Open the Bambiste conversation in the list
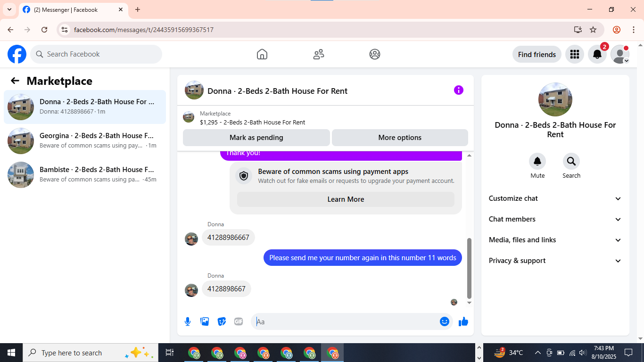 click(x=85, y=175)
